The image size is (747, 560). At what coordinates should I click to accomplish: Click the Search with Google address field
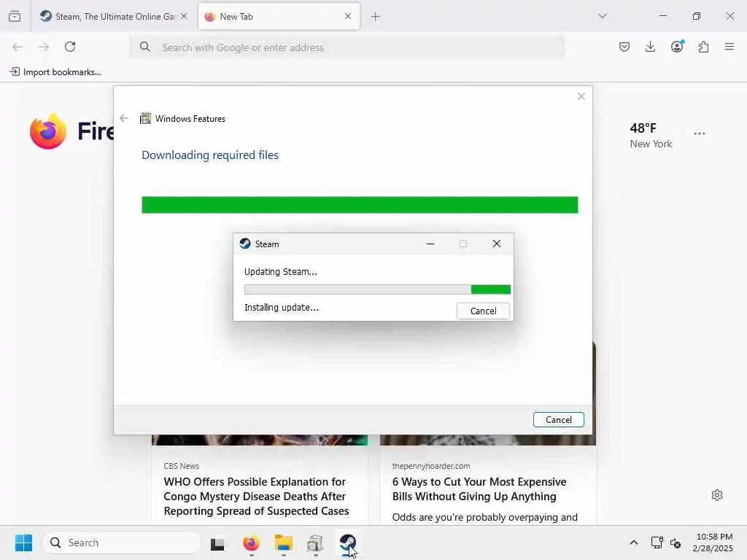(x=347, y=47)
